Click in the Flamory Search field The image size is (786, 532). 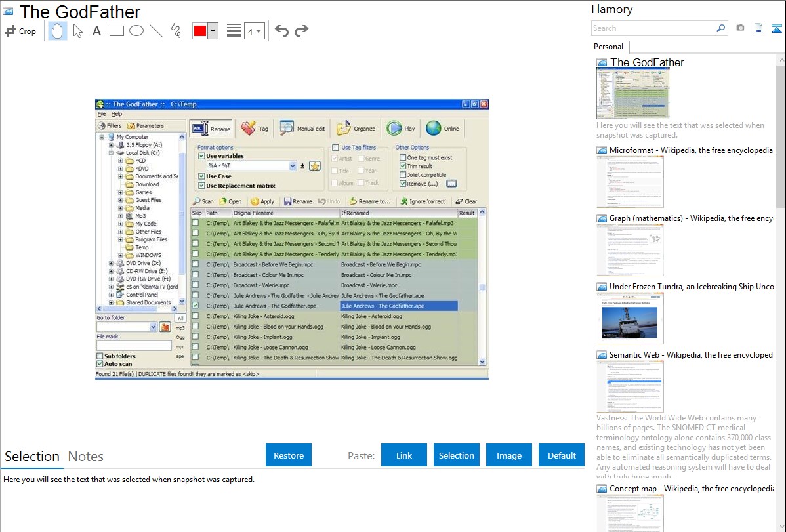[x=653, y=28]
